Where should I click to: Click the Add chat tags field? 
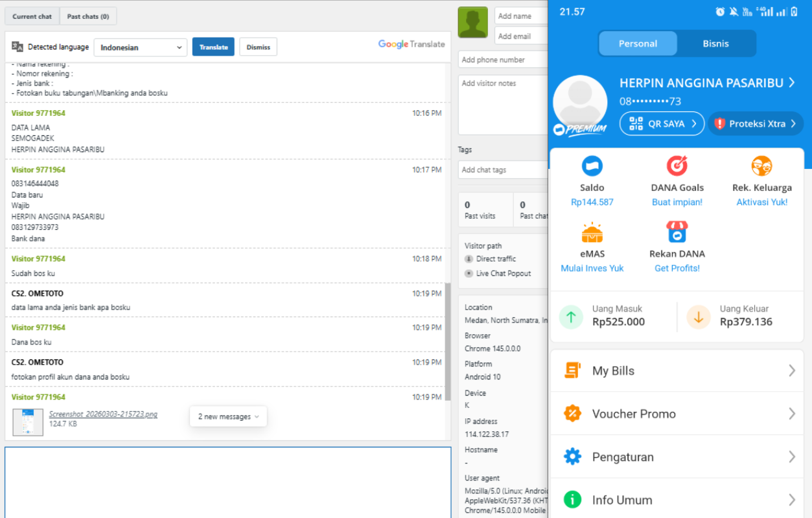[503, 170]
